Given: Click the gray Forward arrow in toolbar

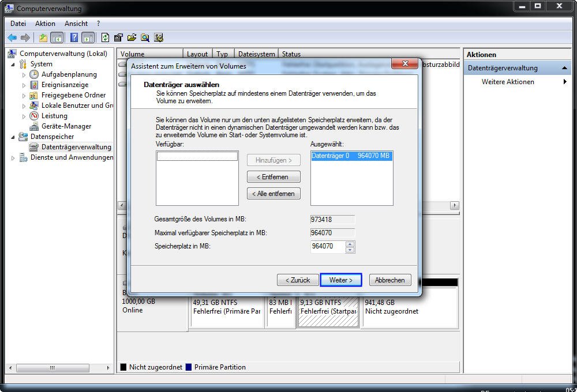Looking at the screenshot, I should pos(25,37).
